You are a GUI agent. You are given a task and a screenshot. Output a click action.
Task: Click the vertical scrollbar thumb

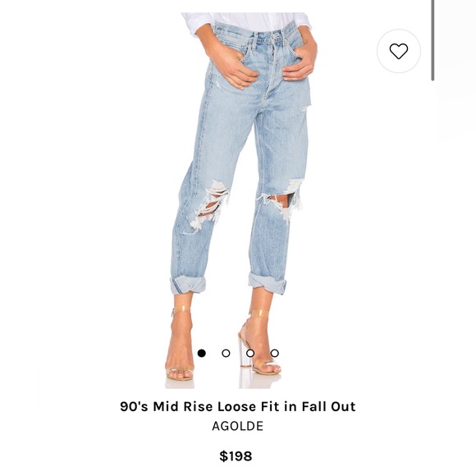433,40
